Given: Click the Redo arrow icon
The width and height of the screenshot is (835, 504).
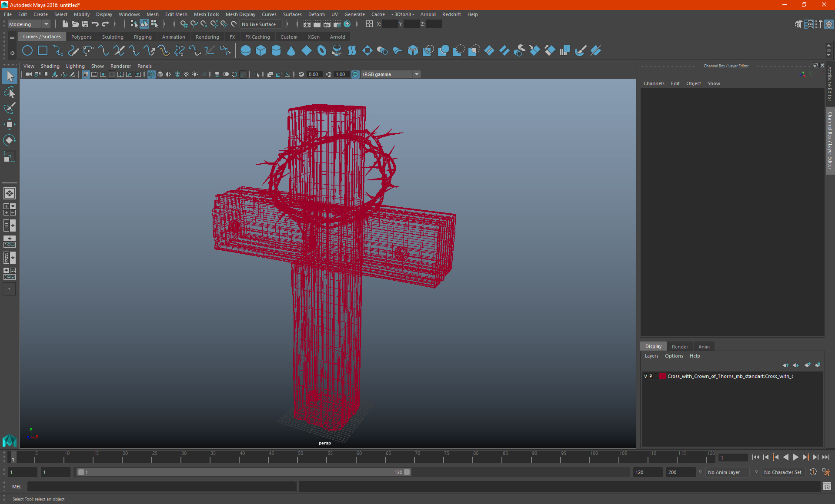Looking at the screenshot, I should 105,24.
